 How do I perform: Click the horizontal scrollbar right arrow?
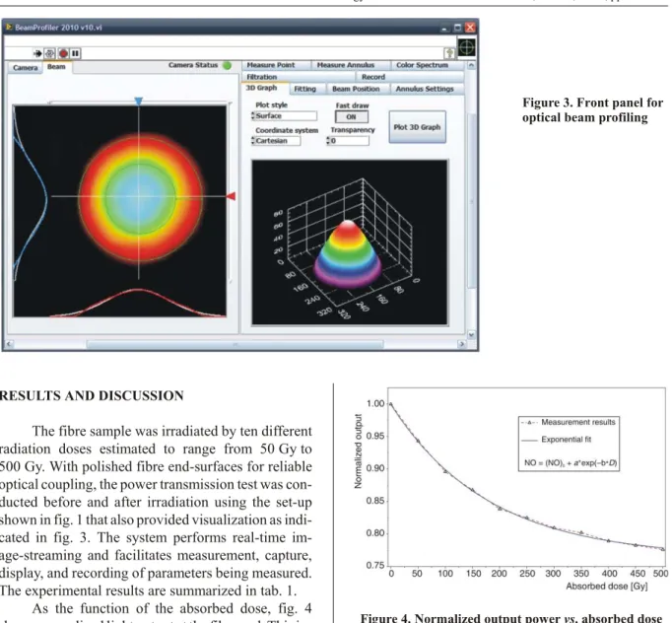(x=462, y=344)
